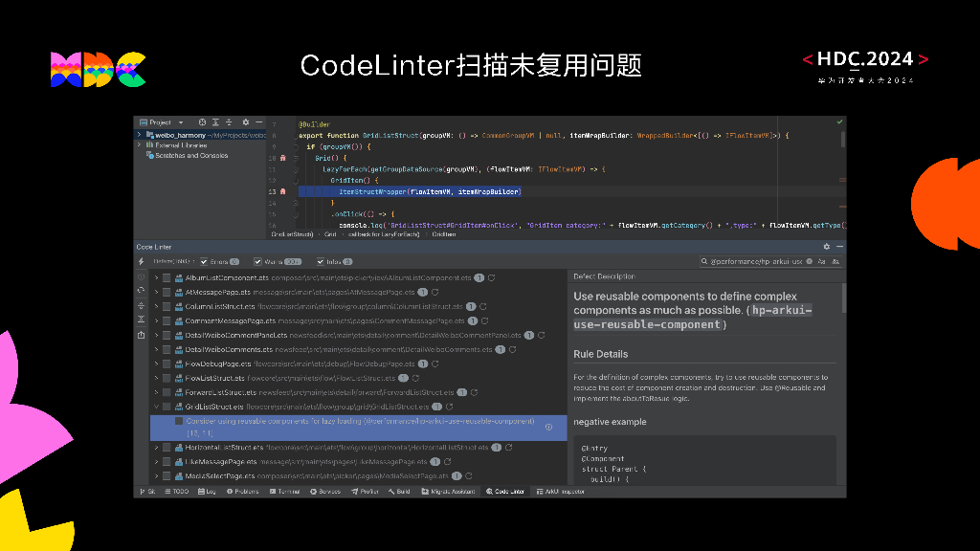
Task: Switch to the ArkUI Inspector tab
Action: pyautogui.click(x=563, y=491)
